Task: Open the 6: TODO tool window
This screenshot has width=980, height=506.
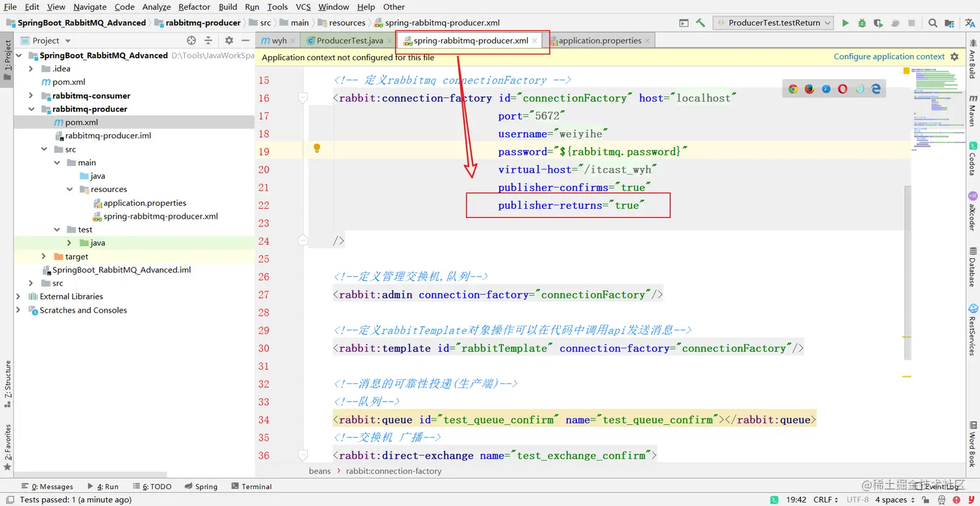Action: point(152,487)
